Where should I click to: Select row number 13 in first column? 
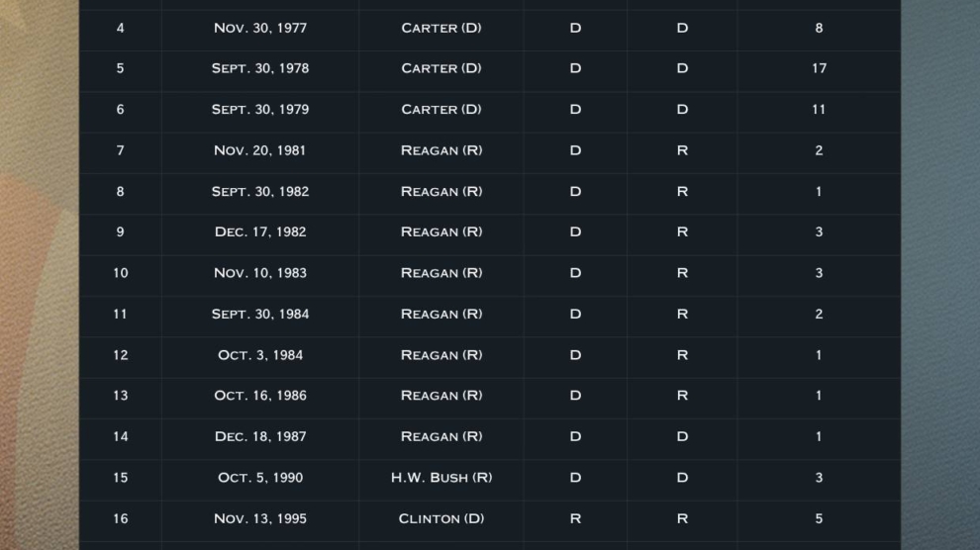[x=121, y=396]
